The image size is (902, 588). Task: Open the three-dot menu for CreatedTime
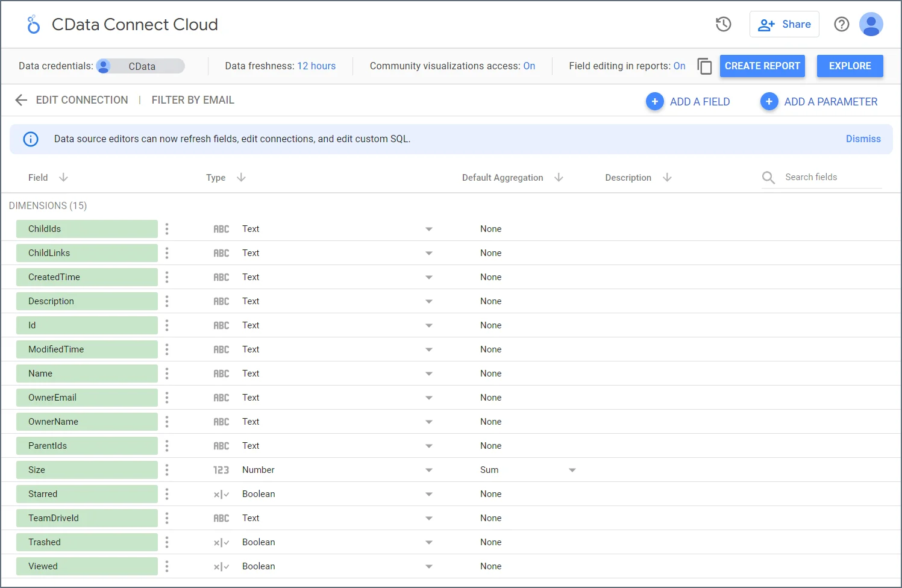click(167, 277)
